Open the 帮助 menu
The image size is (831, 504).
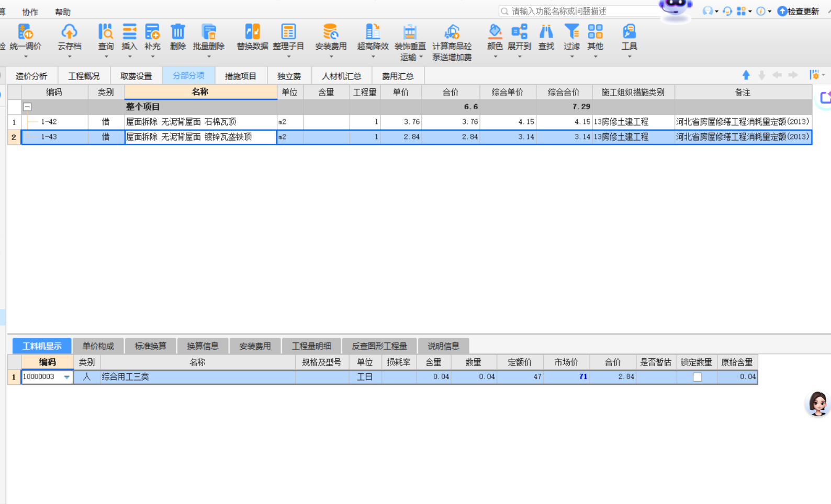pos(63,12)
